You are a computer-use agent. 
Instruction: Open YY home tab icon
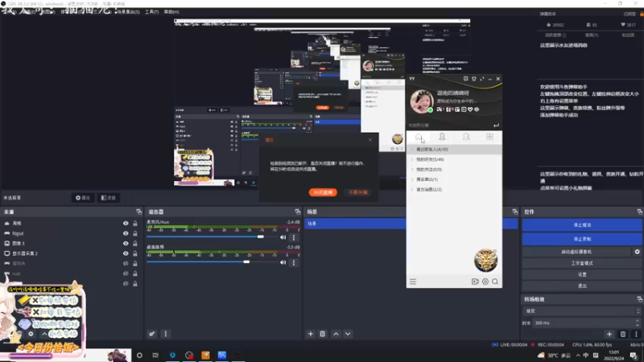point(419,137)
